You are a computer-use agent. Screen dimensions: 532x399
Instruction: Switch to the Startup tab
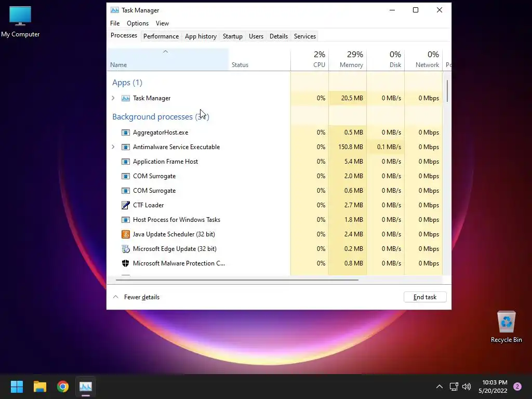[x=232, y=36]
